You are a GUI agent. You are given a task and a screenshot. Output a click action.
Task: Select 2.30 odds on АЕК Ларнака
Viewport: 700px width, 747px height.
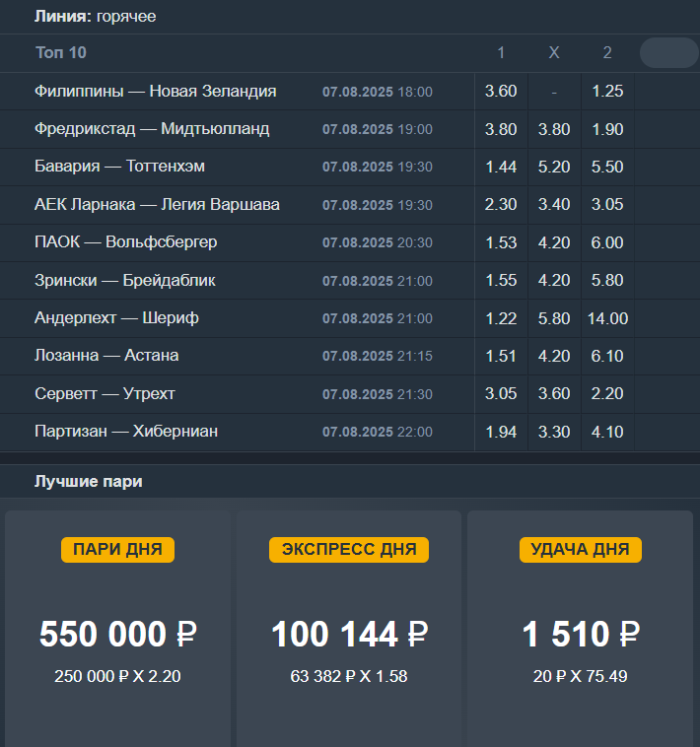tap(501, 204)
